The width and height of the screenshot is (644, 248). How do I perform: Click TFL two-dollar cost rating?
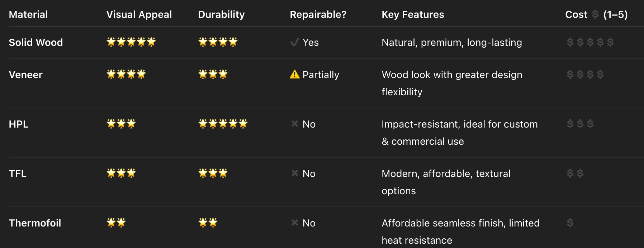point(575,173)
